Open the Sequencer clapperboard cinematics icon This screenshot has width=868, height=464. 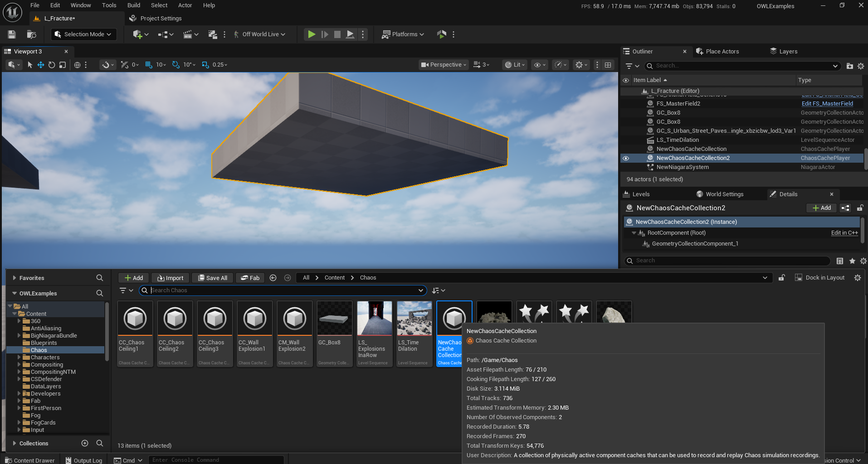[190, 34]
